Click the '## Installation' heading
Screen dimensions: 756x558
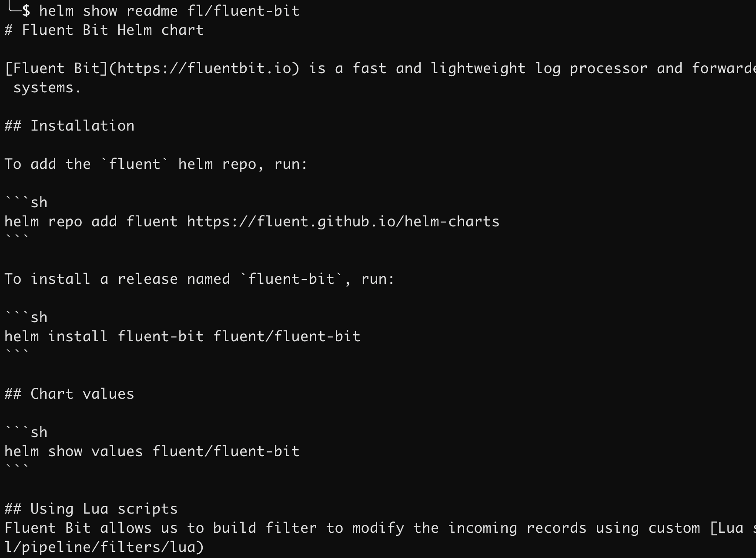point(70,126)
